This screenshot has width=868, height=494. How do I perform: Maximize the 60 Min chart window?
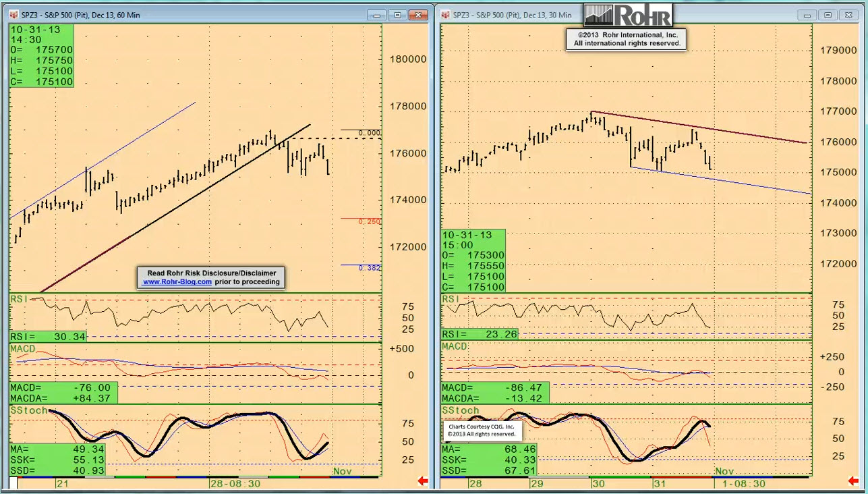click(397, 15)
